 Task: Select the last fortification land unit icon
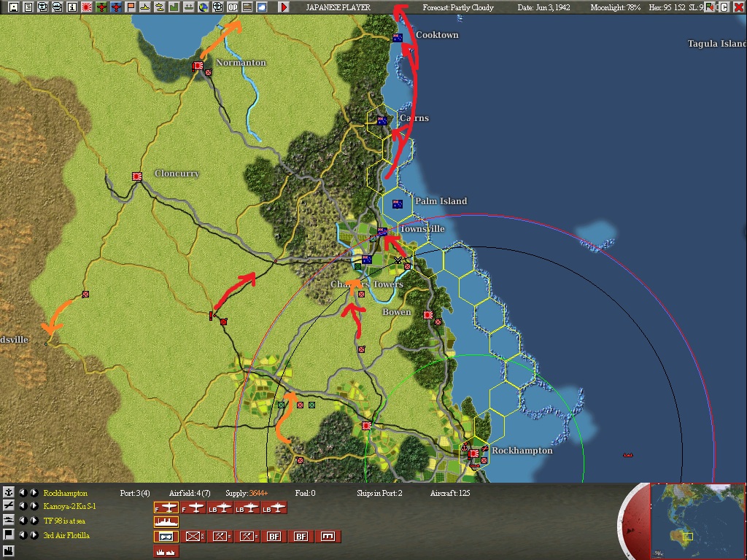(328, 537)
